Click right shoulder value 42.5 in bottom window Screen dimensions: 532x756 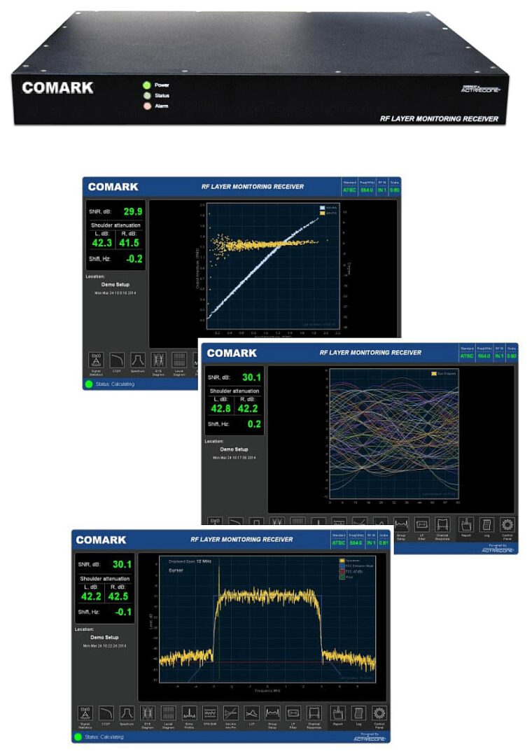pos(118,596)
